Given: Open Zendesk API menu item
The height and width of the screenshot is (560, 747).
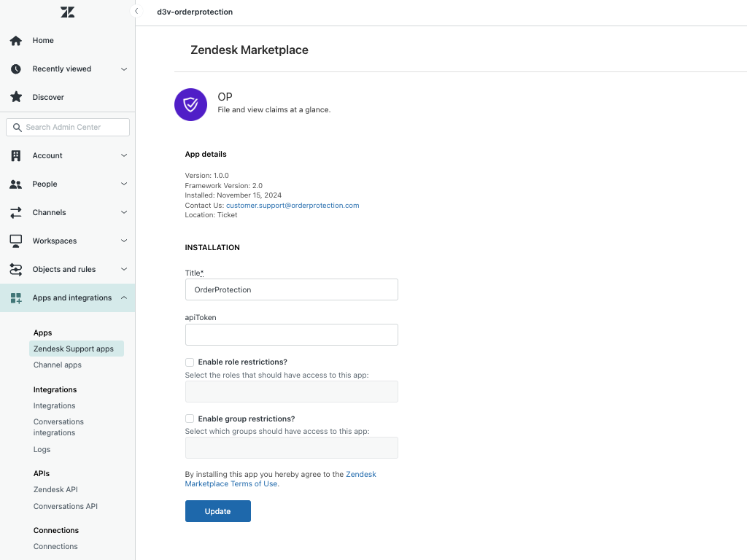Looking at the screenshot, I should pos(55,489).
